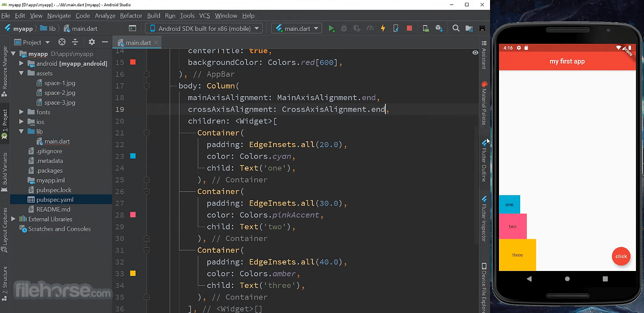This screenshot has width=644, height=313.
Task: Open the SDK Manager icon
Action: pos(439,28)
